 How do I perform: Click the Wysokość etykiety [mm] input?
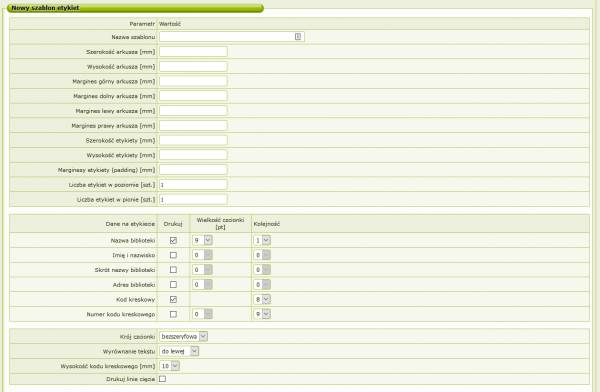point(193,155)
